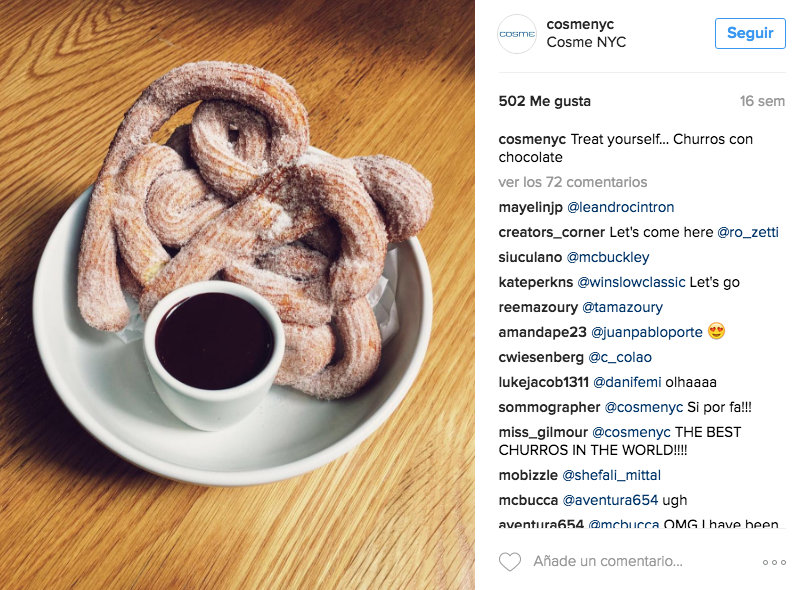Image resolution: width=804 pixels, height=590 pixels.
Task: Open the 16 sem timestamp link
Action: pos(762,101)
